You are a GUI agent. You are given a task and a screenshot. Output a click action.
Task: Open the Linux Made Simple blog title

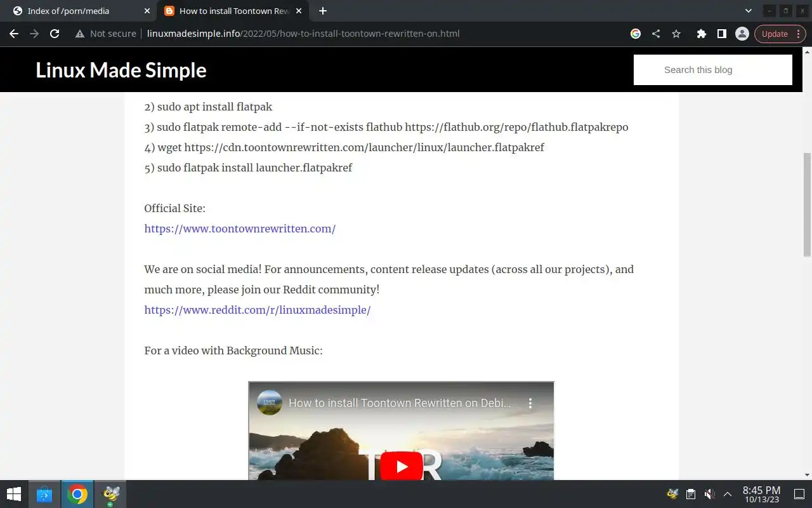[121, 70]
